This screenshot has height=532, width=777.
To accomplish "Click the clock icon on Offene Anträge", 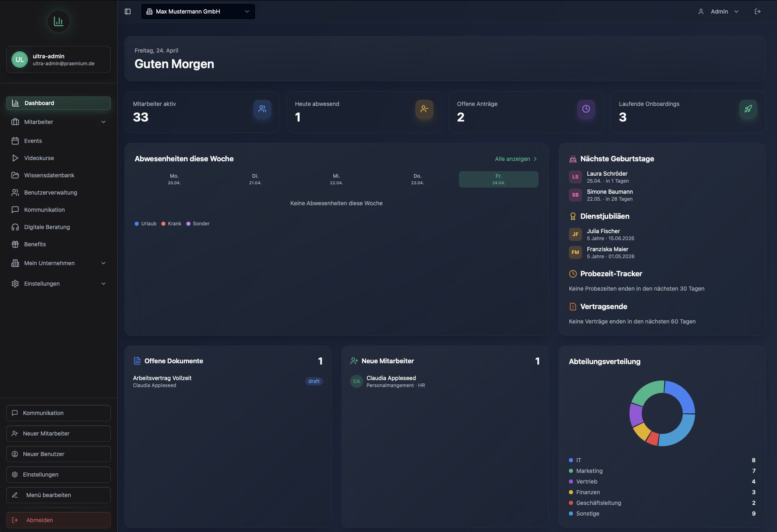I will 586,109.
